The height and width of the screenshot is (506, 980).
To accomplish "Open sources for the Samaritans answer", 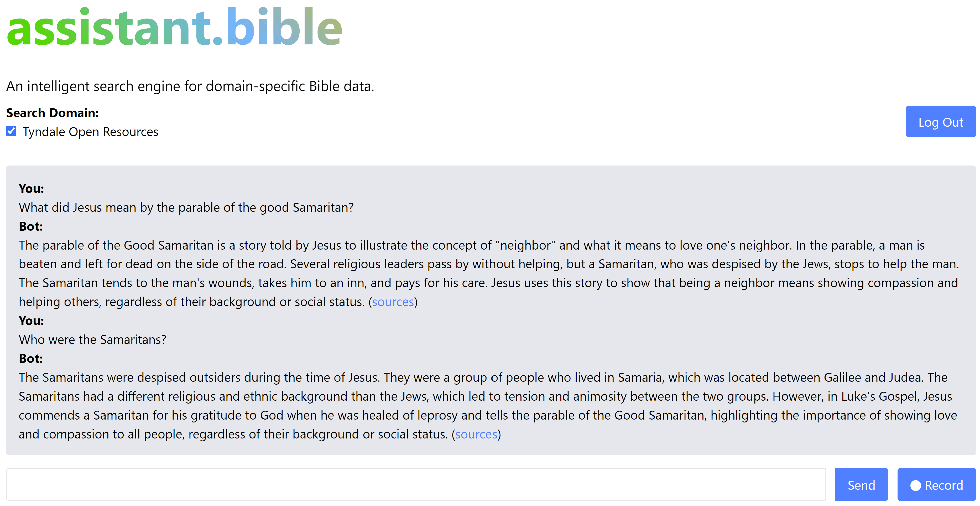I will pos(476,434).
